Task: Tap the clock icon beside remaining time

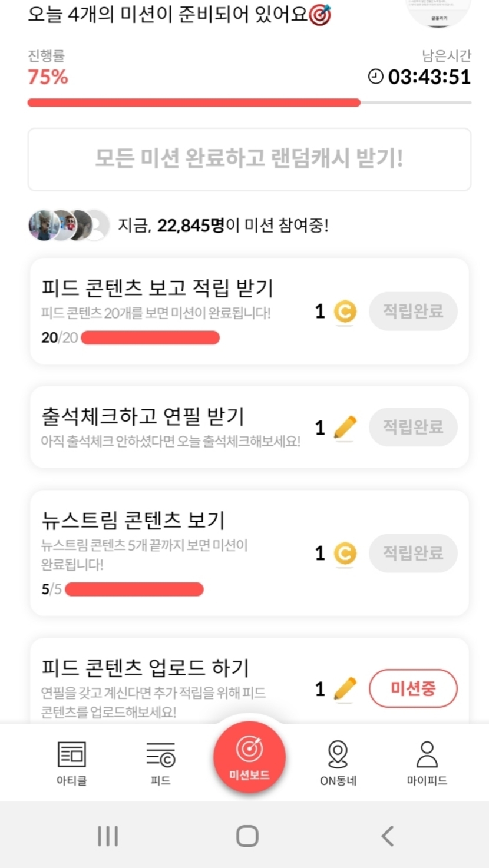Action: (x=375, y=77)
